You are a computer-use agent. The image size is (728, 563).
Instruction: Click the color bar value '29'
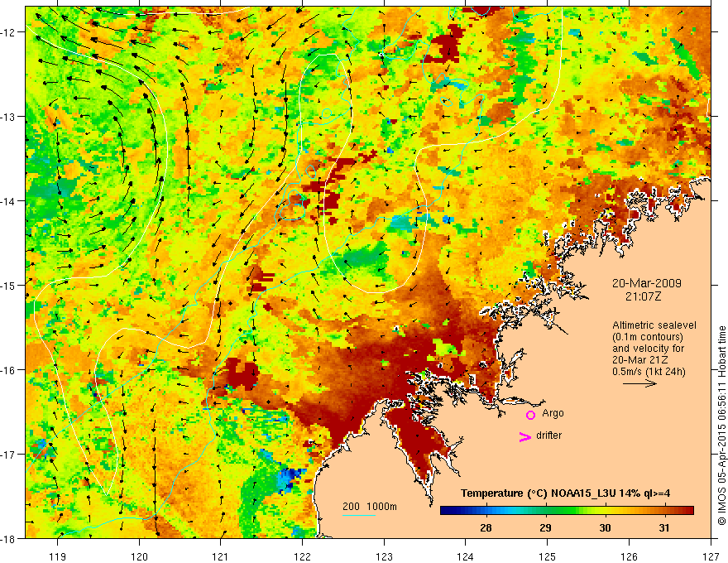point(545,527)
